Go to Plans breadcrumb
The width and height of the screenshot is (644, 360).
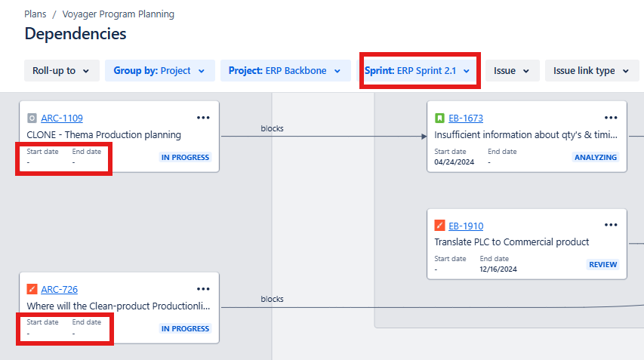[35, 14]
